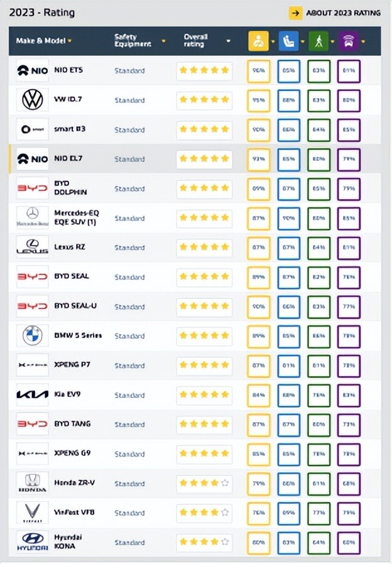The image size is (392, 564).
Task: Click the Hyundai logo
Action: click(31, 542)
